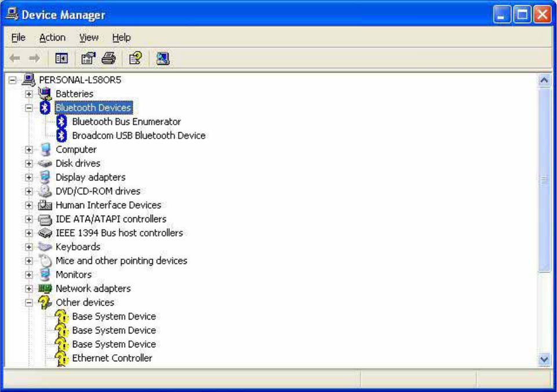This screenshot has width=557, height=392.
Task: Click the DVD/CD-ROM drives icon
Action: point(45,191)
